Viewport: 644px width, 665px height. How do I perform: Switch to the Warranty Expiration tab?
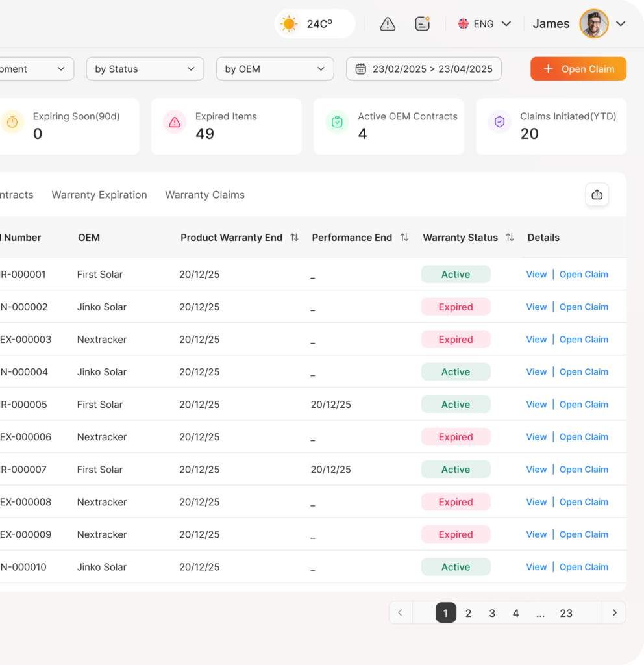point(99,195)
